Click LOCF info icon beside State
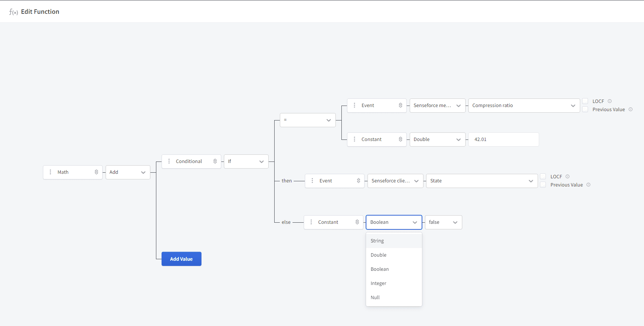The height and width of the screenshot is (326, 644). coord(568,176)
